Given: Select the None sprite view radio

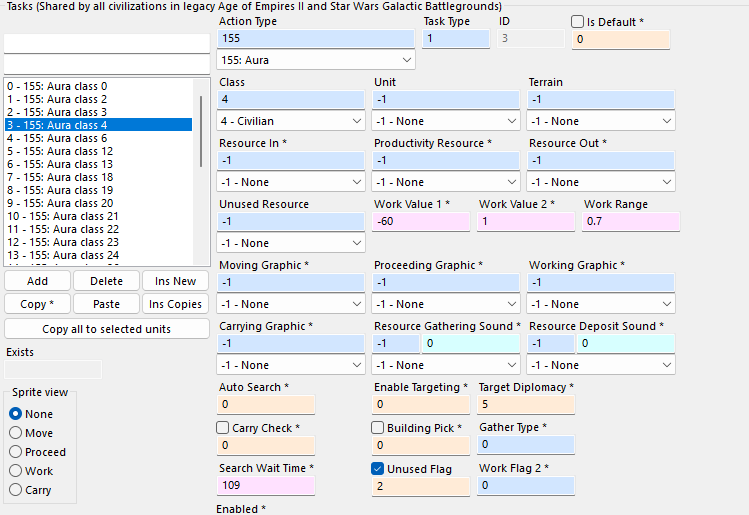Looking at the screenshot, I should click(15, 414).
